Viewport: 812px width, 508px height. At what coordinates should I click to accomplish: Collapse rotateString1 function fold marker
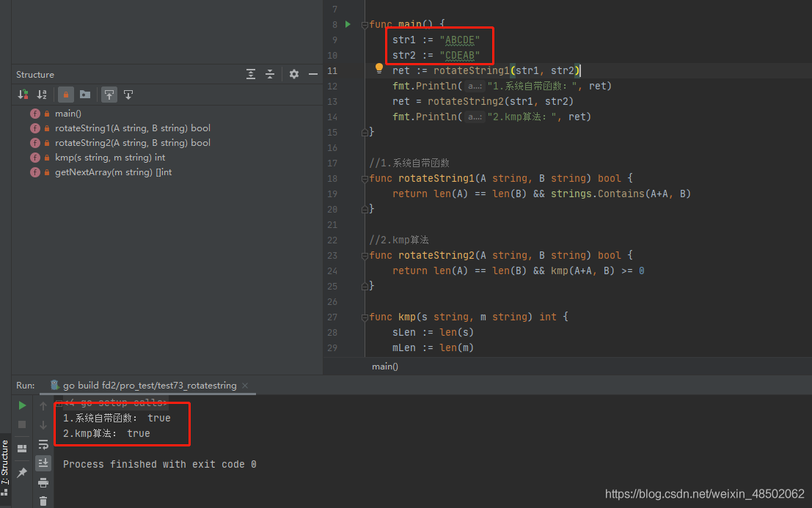(x=365, y=178)
